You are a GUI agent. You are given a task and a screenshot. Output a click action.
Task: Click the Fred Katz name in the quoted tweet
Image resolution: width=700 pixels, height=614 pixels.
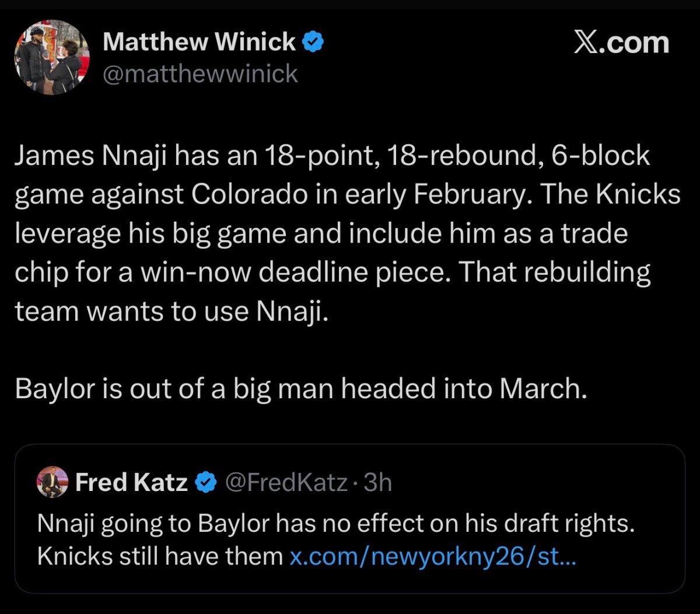(131, 483)
